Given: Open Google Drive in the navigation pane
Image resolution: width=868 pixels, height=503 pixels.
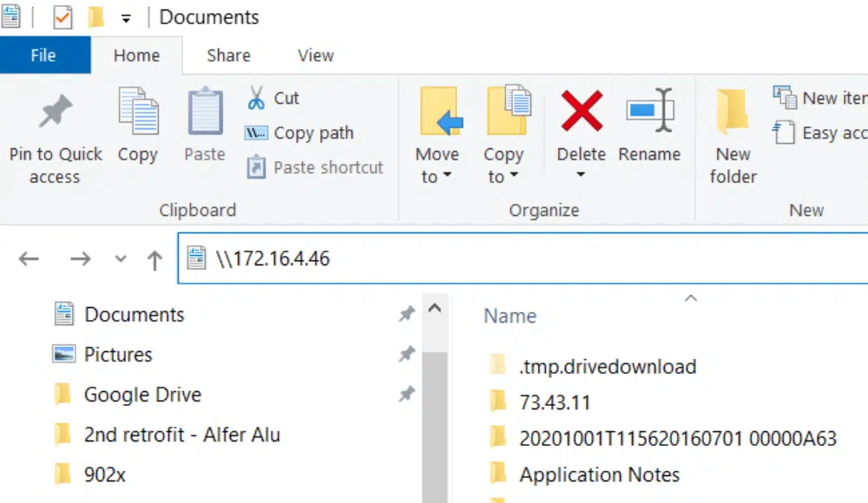Looking at the screenshot, I should (143, 395).
